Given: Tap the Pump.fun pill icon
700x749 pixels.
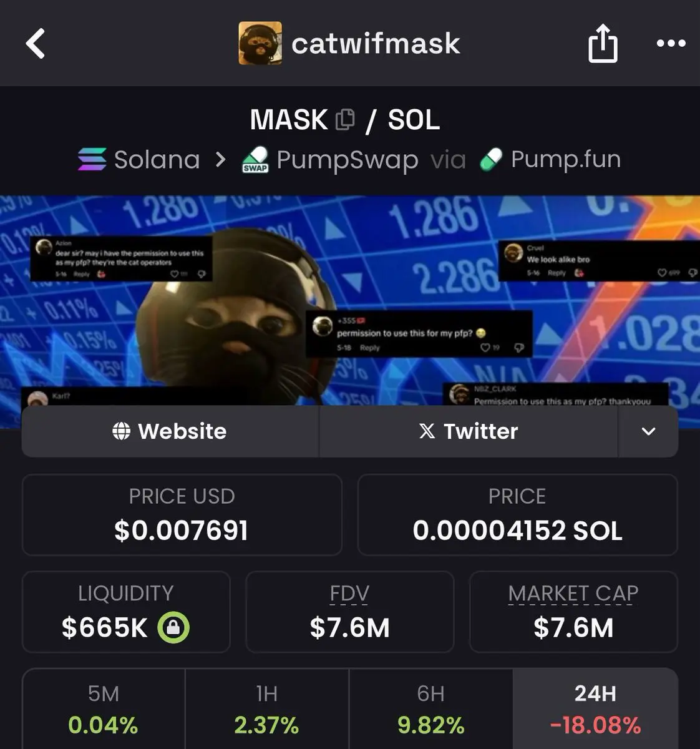Looking at the screenshot, I should [x=491, y=160].
